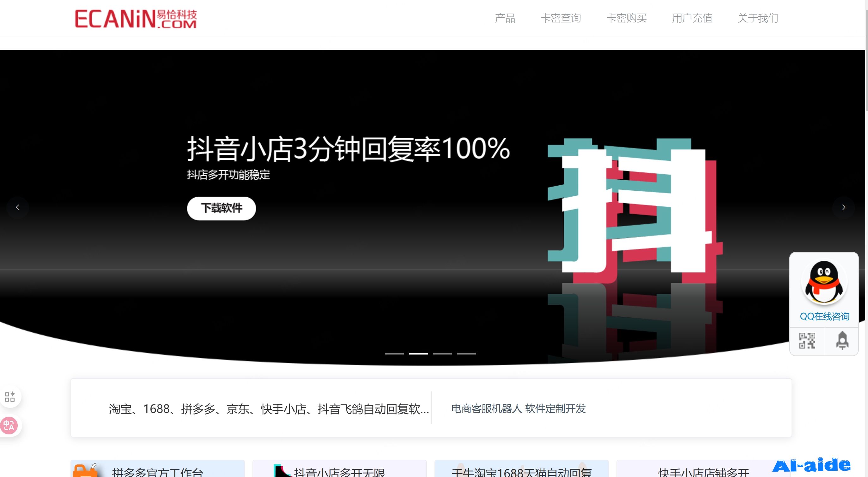
Task: Select the fourth carousel indicator
Action: (x=466, y=354)
